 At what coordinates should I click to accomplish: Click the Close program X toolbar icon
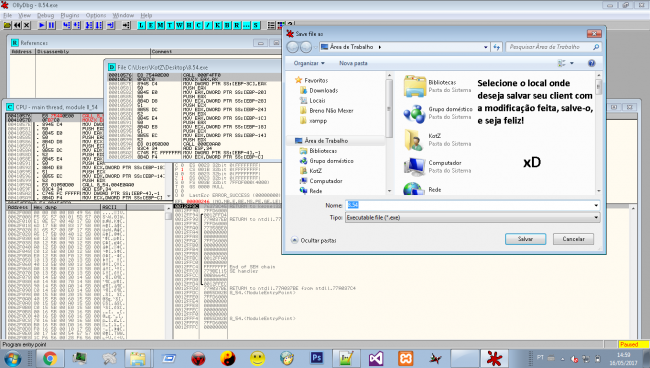(27, 25)
